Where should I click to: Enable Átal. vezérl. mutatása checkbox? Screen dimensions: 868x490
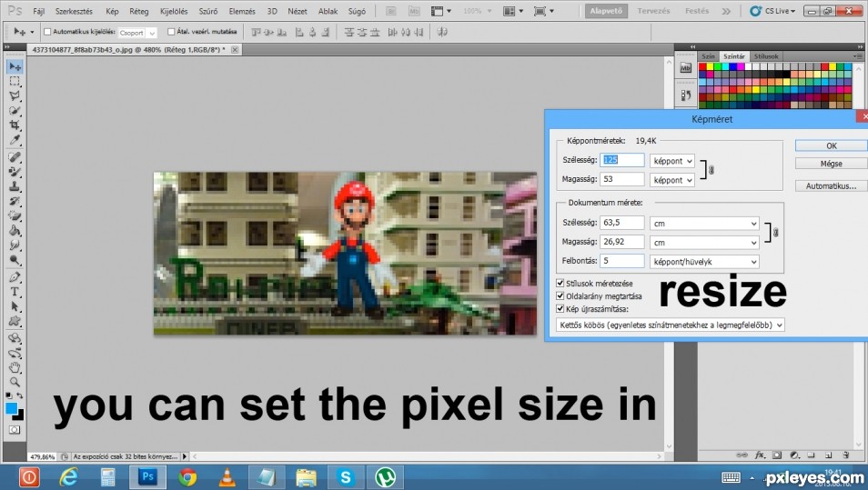point(171,32)
